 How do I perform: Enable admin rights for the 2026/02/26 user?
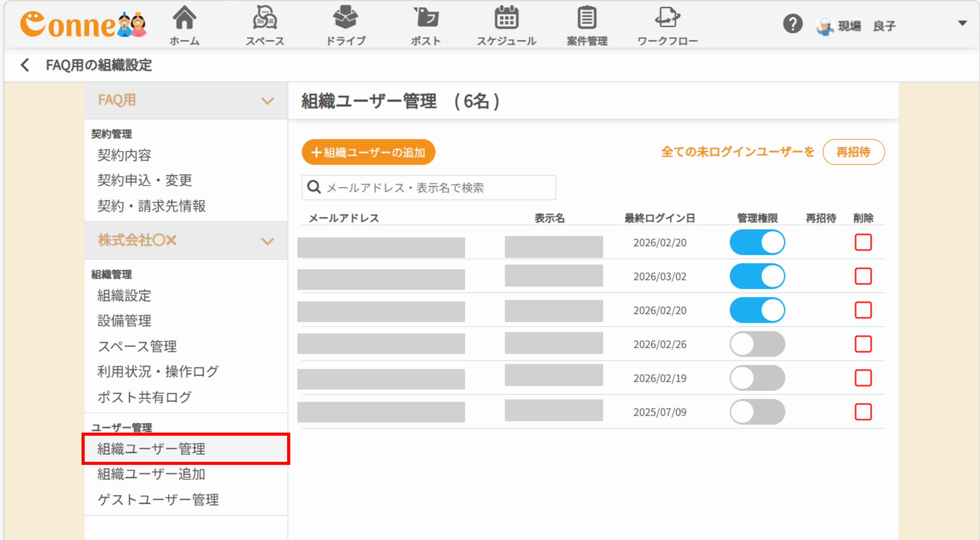[x=757, y=344]
